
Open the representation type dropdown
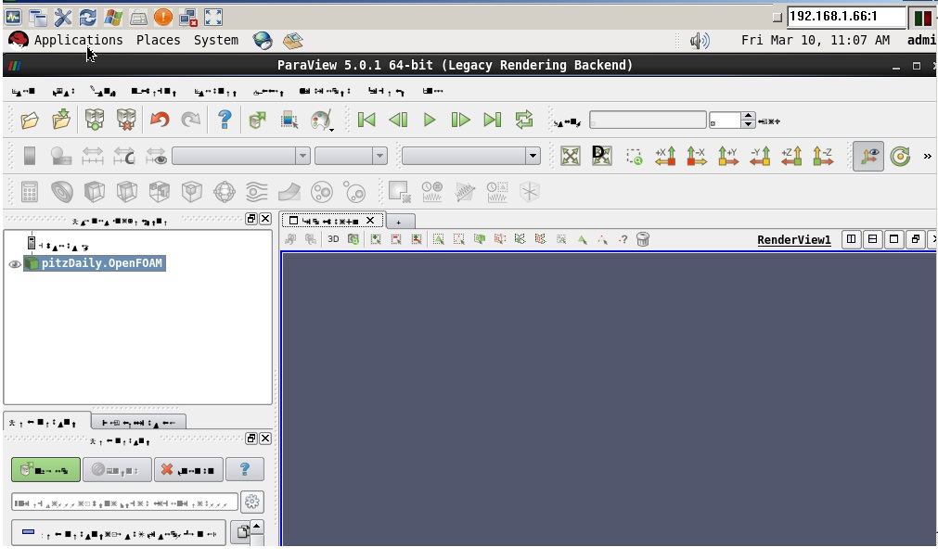(x=470, y=157)
